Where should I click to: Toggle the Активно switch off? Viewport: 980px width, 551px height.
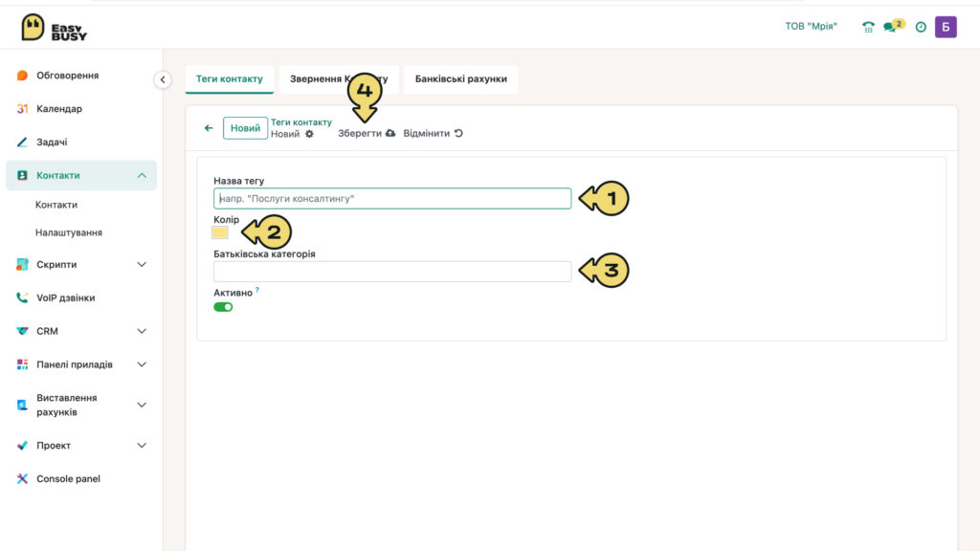223,307
